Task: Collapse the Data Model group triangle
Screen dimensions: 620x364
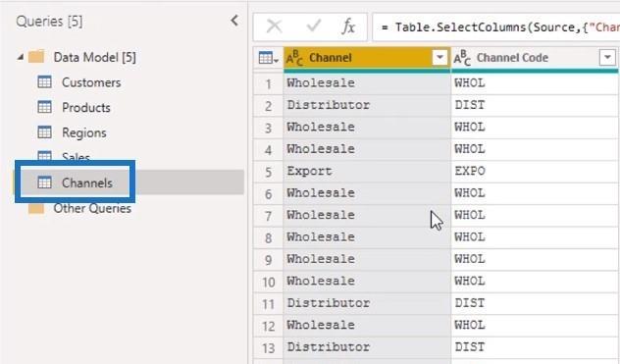Action: pos(21,58)
